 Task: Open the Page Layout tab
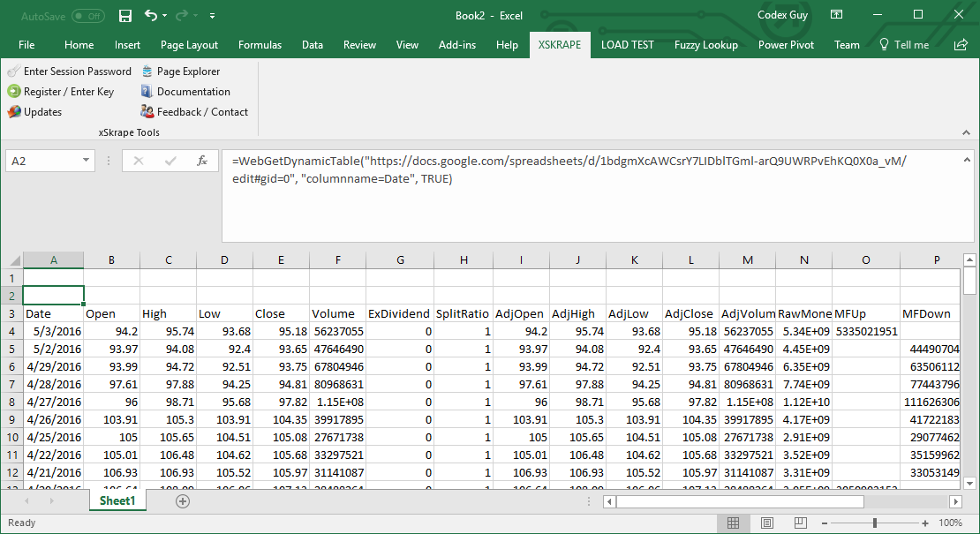(189, 44)
